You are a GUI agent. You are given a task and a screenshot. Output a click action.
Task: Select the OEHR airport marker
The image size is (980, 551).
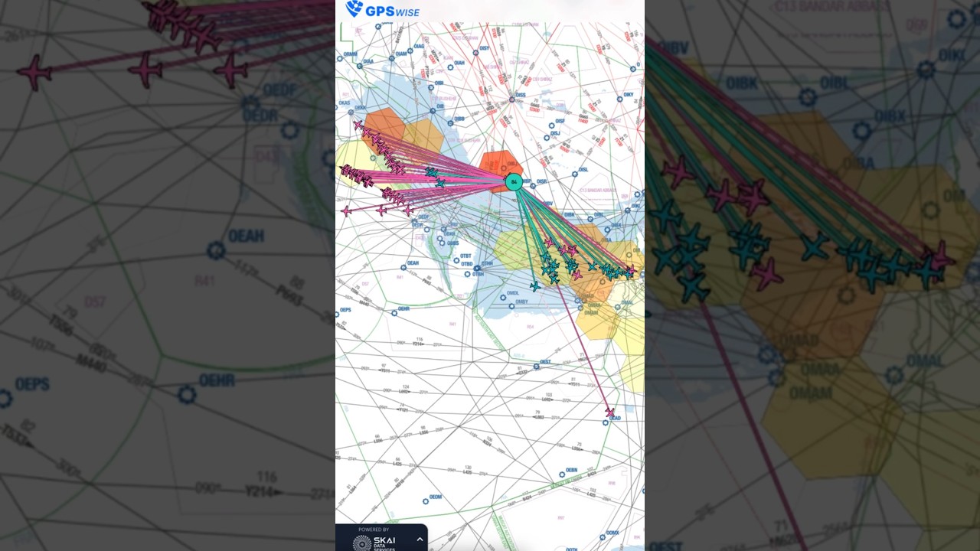394,313
